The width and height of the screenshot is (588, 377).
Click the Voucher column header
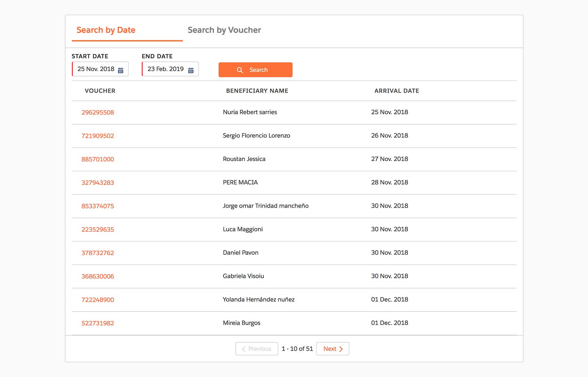click(100, 91)
